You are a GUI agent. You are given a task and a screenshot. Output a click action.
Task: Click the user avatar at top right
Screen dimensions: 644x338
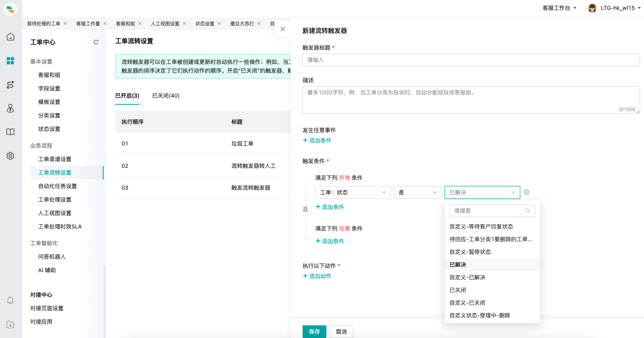(x=592, y=8)
